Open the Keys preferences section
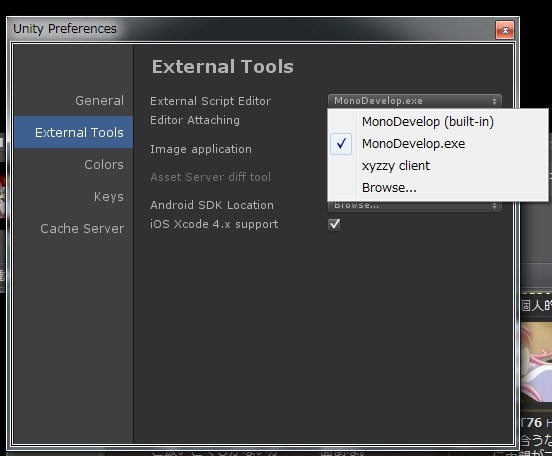 [109, 196]
